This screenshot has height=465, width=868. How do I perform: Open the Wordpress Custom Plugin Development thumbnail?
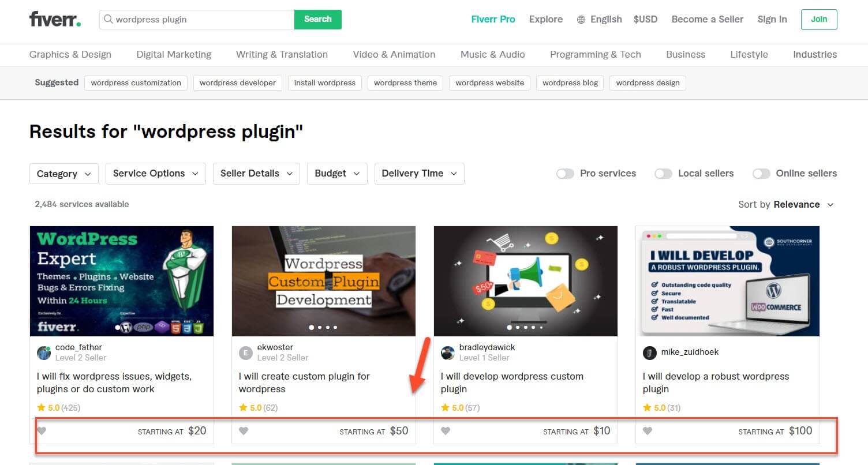coord(324,281)
